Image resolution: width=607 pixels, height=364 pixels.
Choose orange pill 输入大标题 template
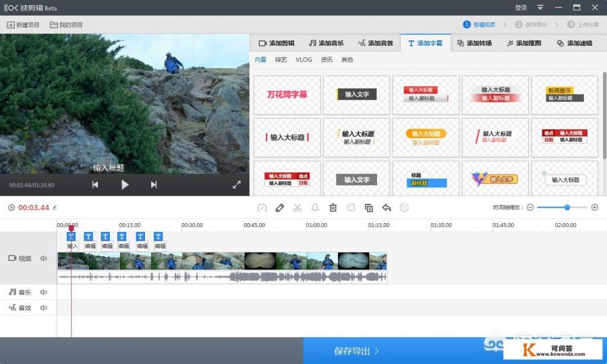tap(426, 138)
